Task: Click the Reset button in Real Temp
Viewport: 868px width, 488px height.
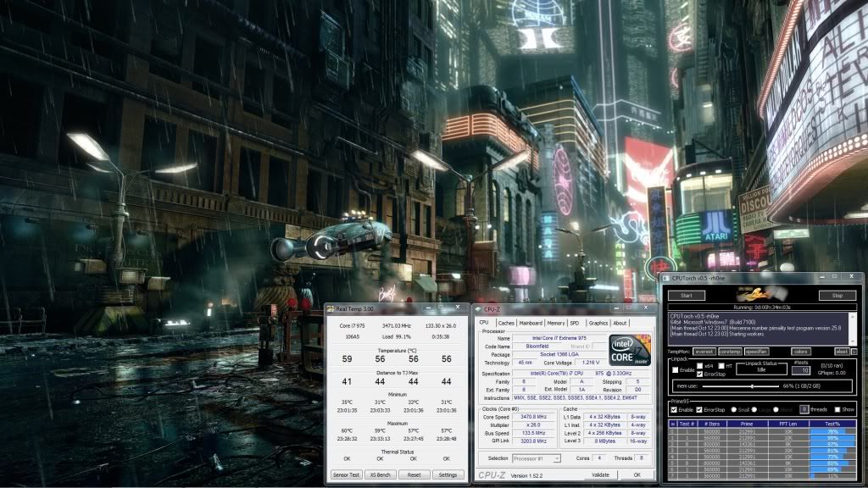Action: pos(414,474)
